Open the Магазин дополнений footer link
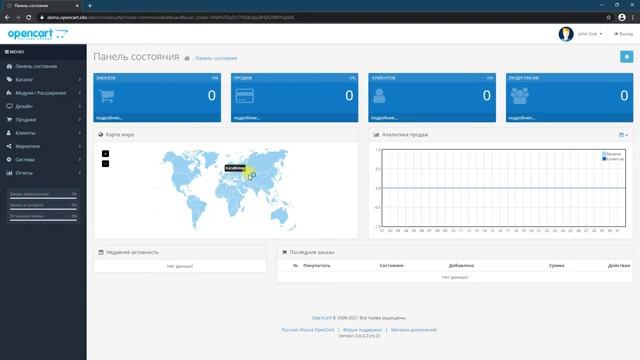640x360 pixels. [x=414, y=330]
